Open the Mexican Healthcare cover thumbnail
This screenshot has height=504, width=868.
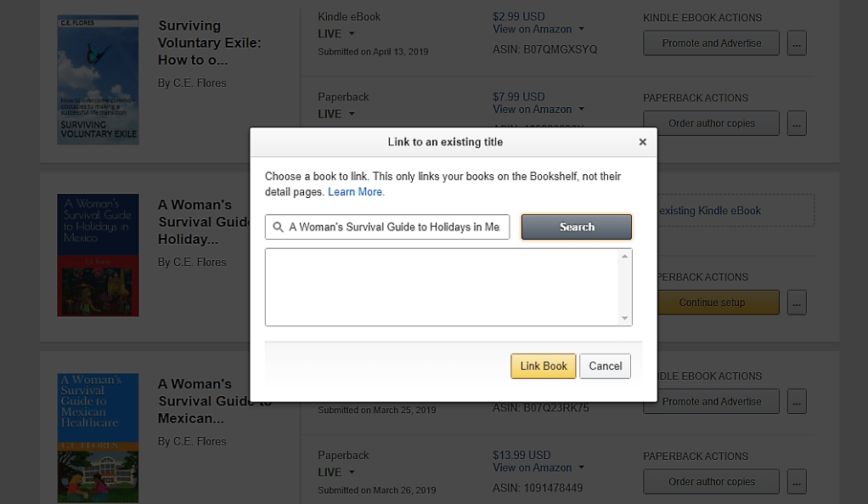pyautogui.click(x=98, y=437)
